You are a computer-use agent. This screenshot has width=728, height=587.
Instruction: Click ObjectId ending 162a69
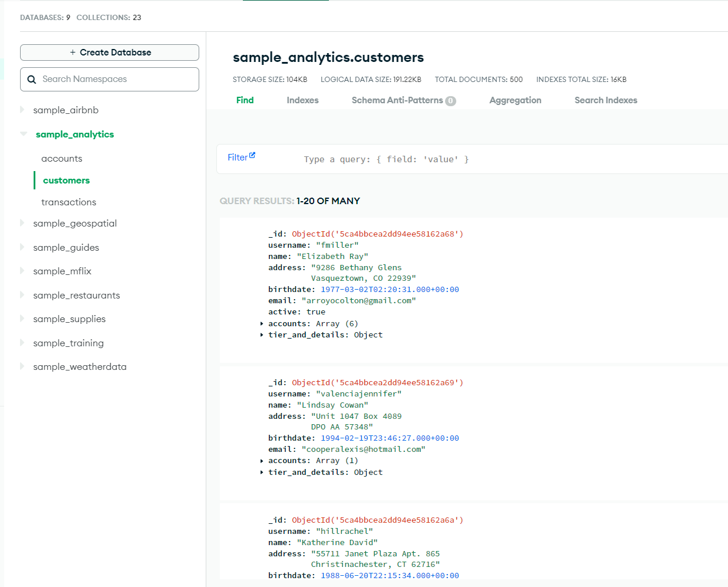[377, 382]
